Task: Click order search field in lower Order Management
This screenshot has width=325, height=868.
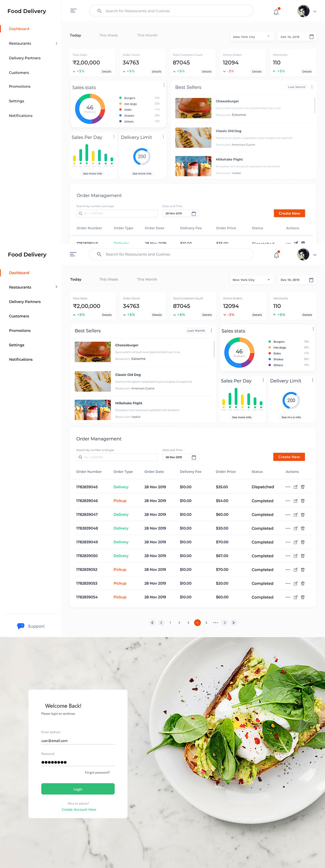Action: [x=117, y=457]
